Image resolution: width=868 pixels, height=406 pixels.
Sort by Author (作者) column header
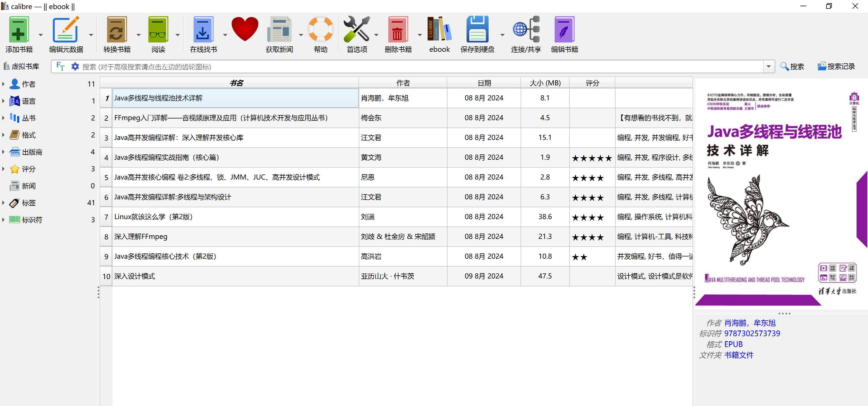[403, 83]
